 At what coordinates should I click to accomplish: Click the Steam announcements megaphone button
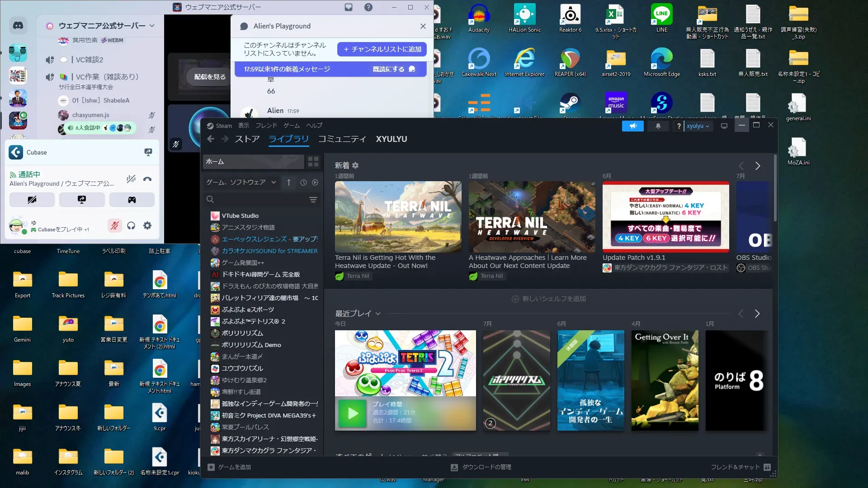(632, 126)
